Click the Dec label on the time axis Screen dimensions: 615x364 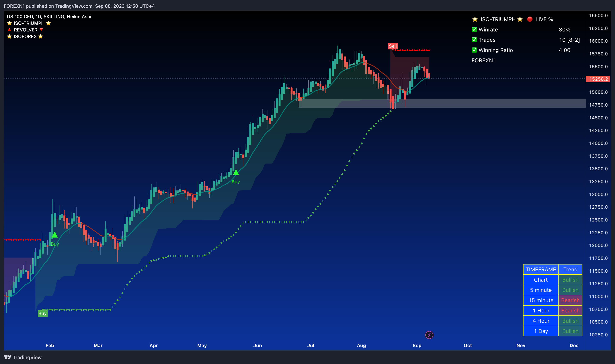click(574, 345)
